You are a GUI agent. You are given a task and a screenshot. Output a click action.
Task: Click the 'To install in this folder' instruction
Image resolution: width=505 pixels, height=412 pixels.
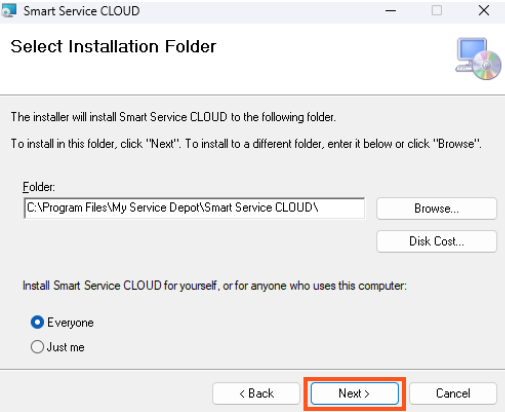[246, 144]
